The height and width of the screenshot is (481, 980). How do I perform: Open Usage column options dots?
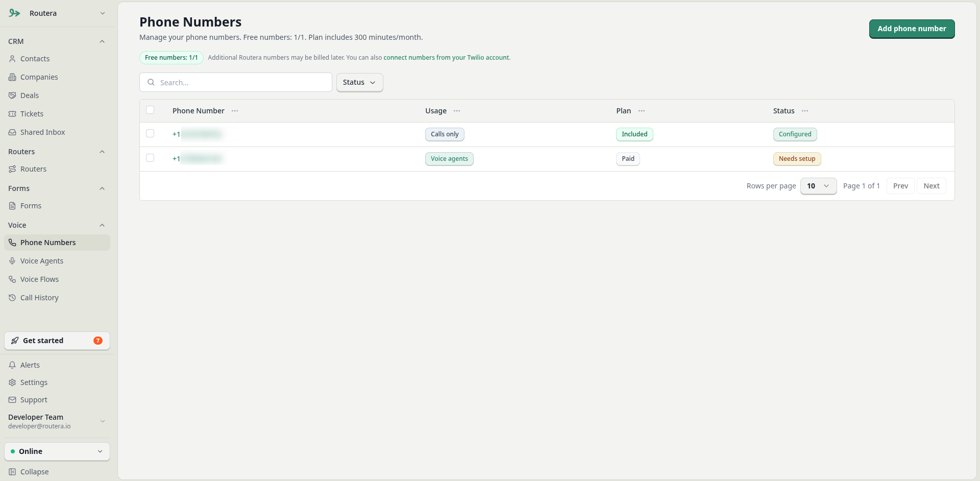point(457,111)
